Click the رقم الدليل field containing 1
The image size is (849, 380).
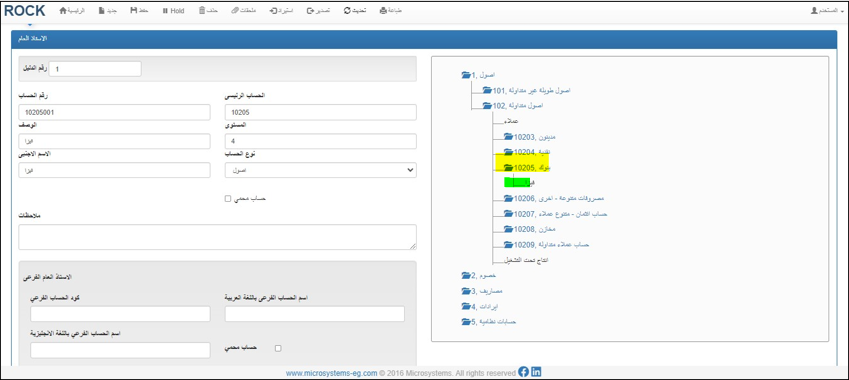tap(96, 69)
